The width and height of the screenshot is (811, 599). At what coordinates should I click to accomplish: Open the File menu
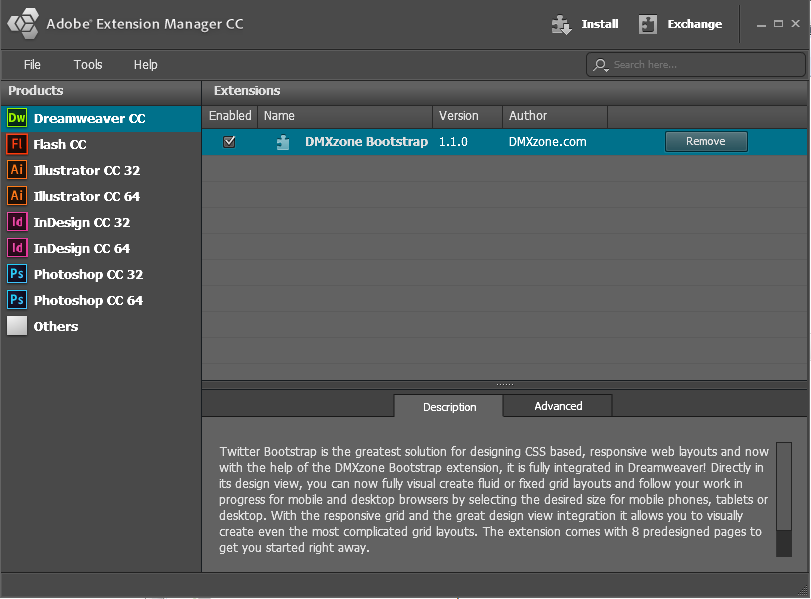[32, 65]
